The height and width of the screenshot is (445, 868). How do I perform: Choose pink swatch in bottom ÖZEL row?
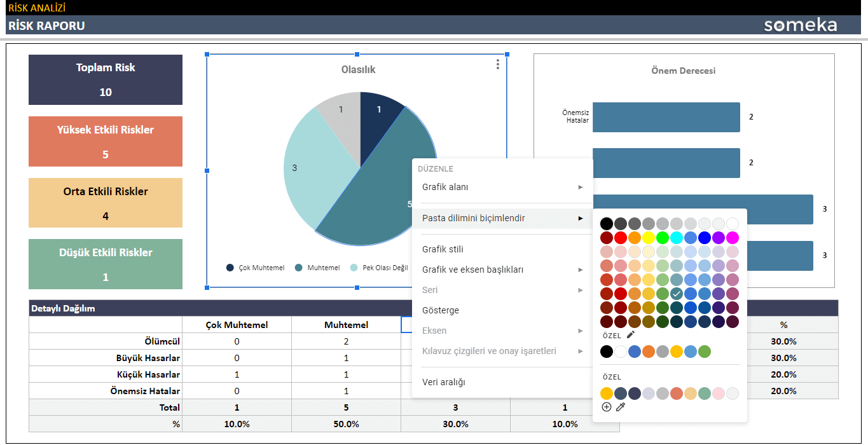pos(719,394)
